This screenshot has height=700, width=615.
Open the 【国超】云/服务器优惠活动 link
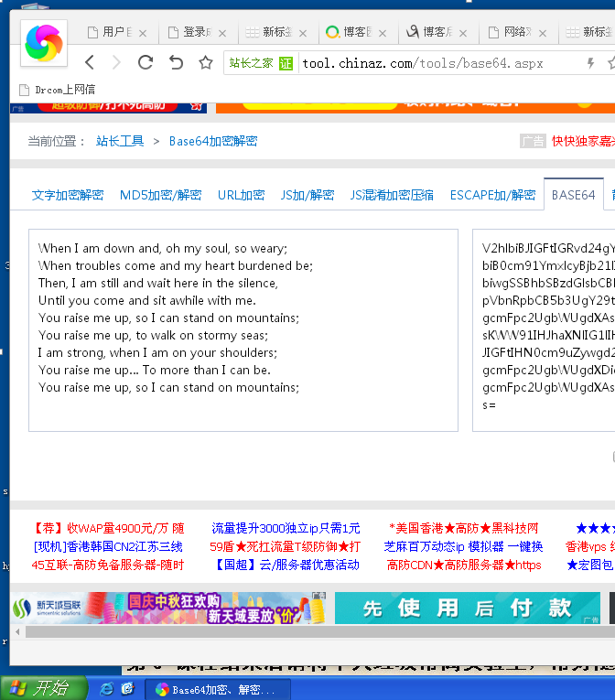click(286, 565)
